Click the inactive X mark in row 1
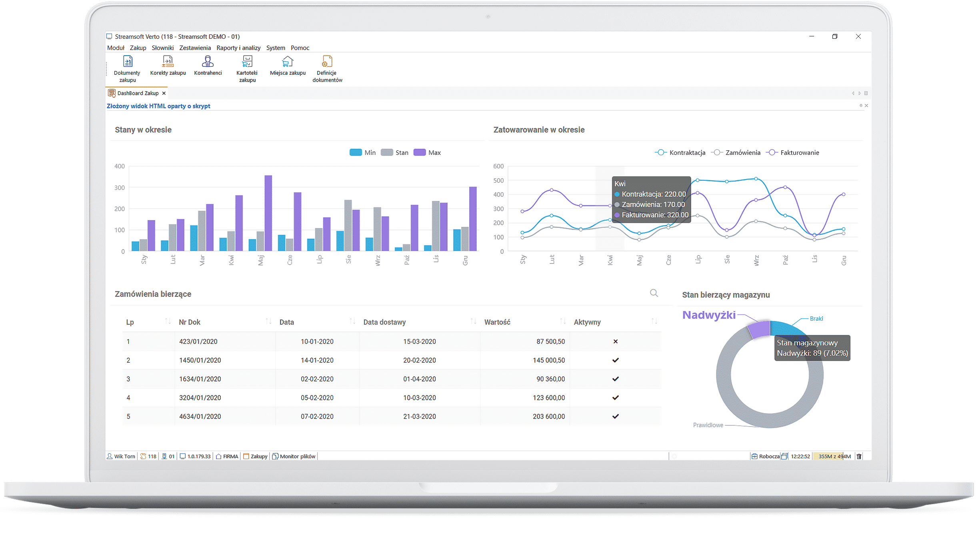 (616, 341)
